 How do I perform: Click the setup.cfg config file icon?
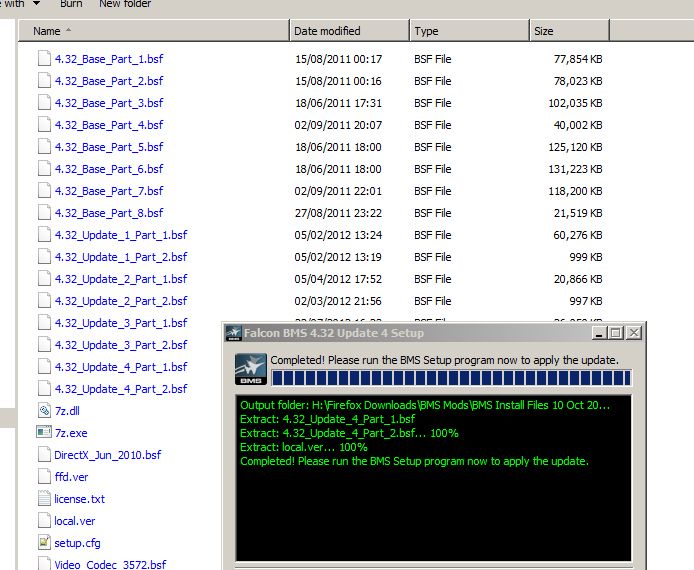tap(44, 543)
